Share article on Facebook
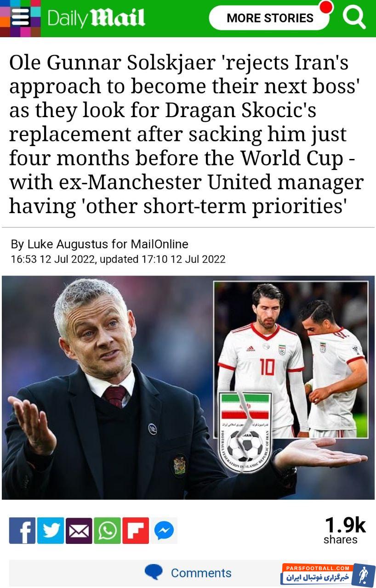The height and width of the screenshot is (588, 376). 22,531
